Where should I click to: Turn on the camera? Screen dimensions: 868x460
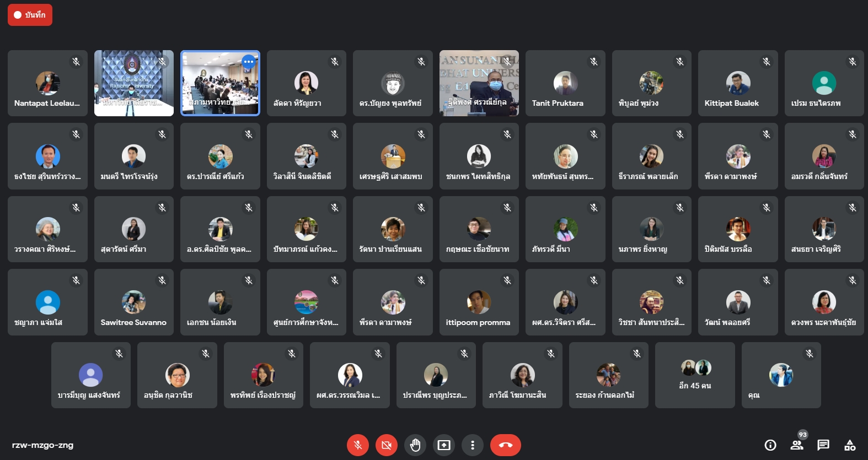click(x=387, y=445)
